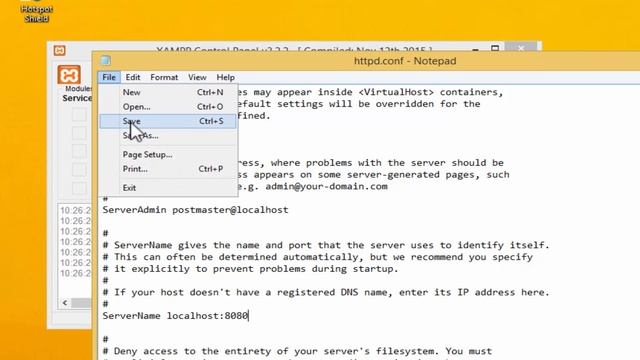The image size is (640, 360).
Task: Choose Print... from the File menu
Action: (168, 169)
